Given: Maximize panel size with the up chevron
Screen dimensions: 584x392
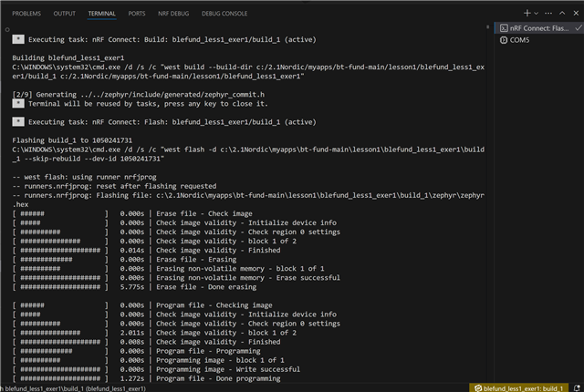Looking at the screenshot, I should [562, 14].
